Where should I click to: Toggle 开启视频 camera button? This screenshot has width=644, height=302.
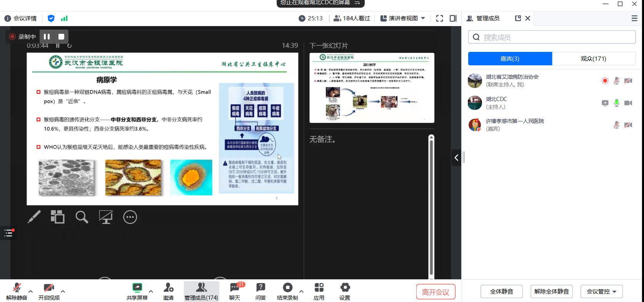pos(49,291)
